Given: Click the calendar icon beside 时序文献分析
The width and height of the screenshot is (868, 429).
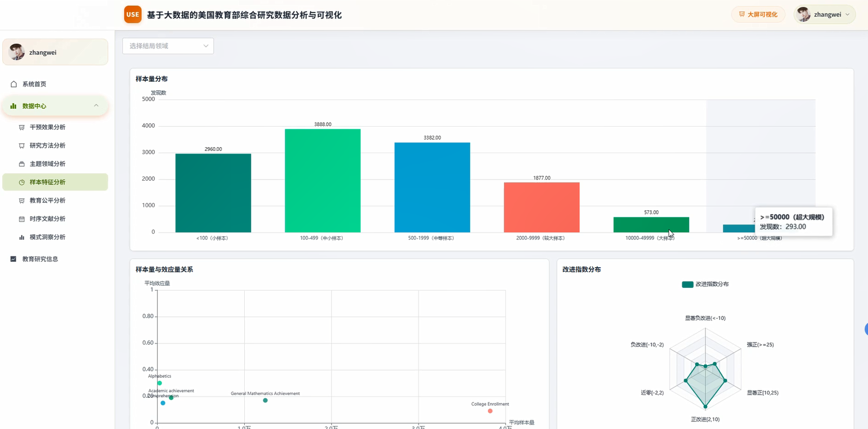Looking at the screenshot, I should click(22, 219).
